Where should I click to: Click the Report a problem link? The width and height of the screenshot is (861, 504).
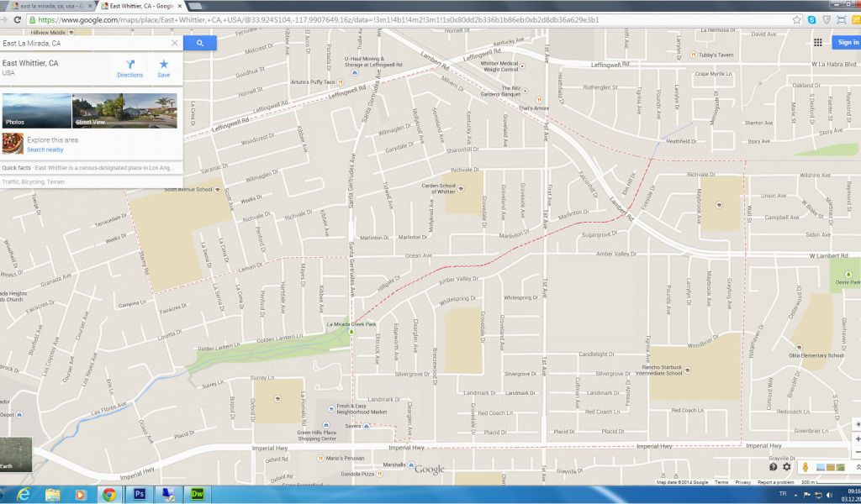coord(776,482)
